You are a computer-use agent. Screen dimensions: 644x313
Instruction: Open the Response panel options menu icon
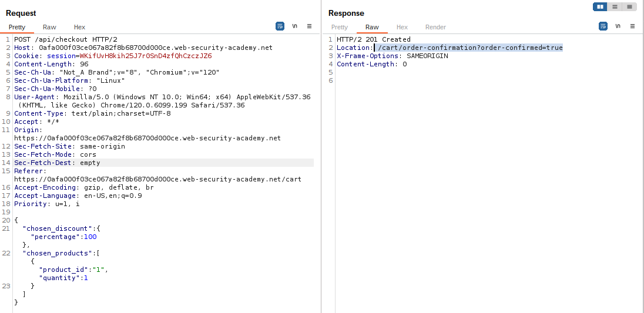tap(633, 26)
